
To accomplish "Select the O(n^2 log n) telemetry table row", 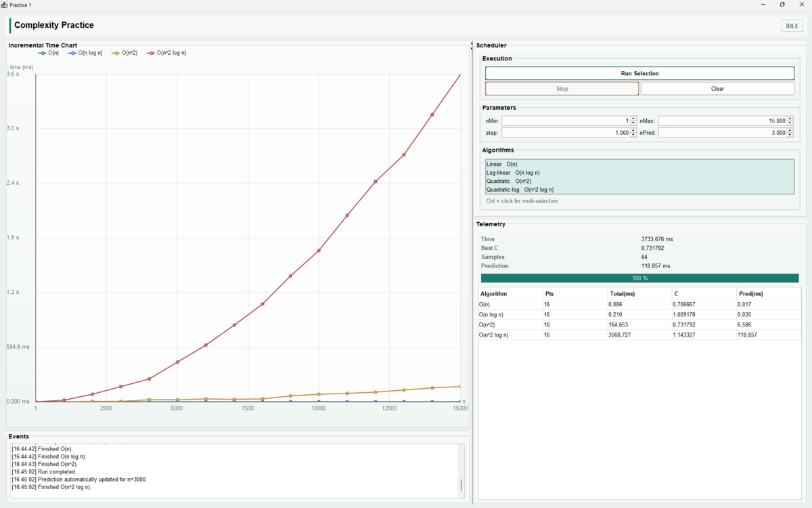I will (x=639, y=335).
